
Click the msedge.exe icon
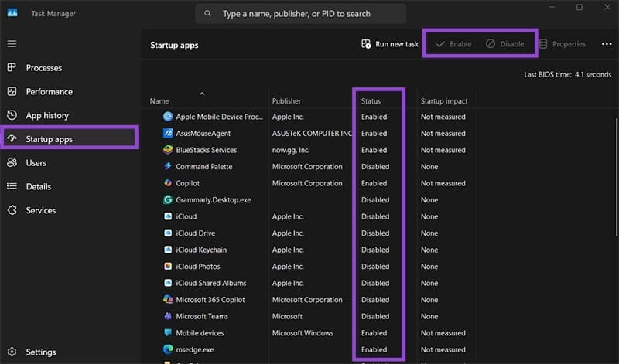168,349
